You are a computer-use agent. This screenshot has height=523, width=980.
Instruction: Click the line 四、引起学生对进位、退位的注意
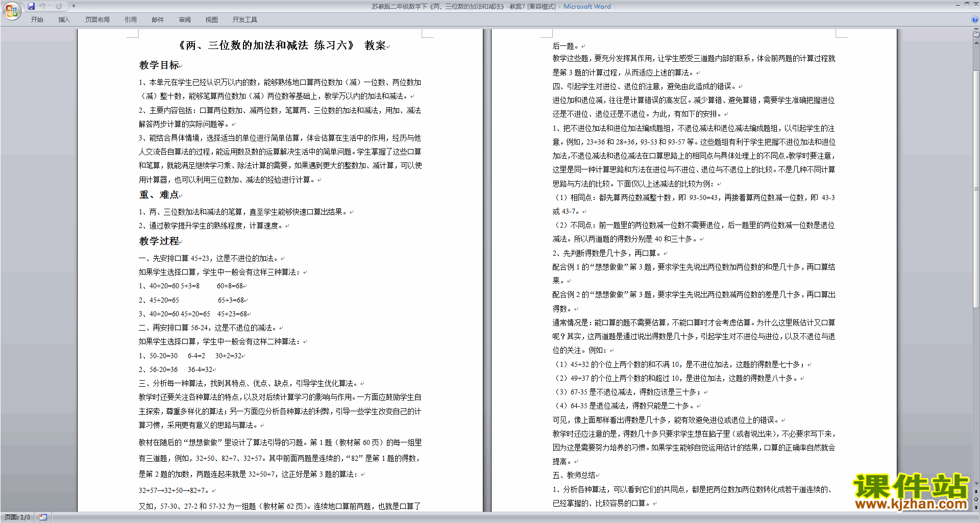pos(646,87)
